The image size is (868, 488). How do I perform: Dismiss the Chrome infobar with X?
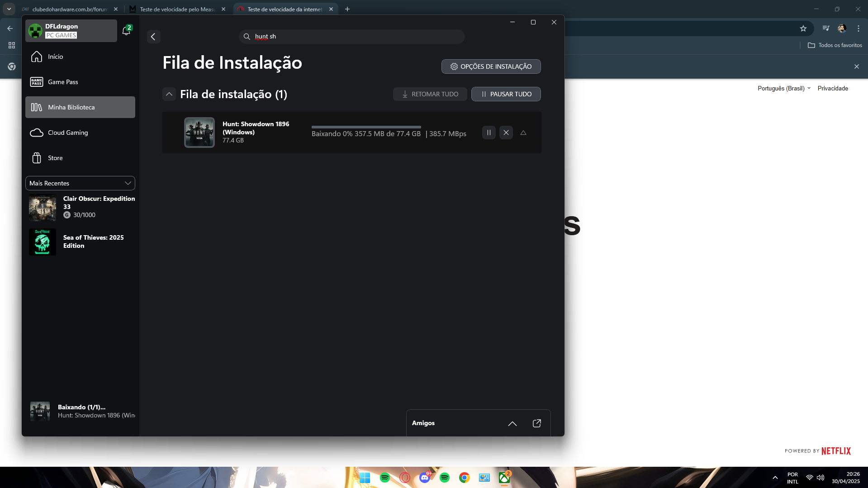click(x=856, y=66)
